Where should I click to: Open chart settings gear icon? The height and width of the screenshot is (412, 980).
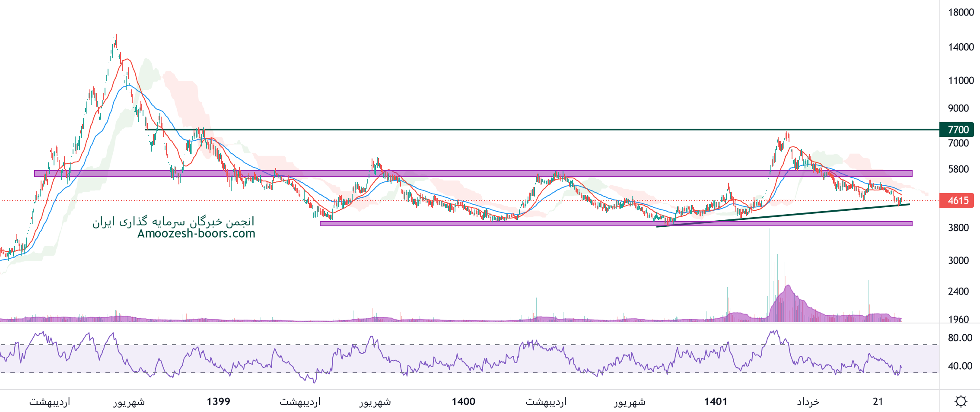click(961, 401)
